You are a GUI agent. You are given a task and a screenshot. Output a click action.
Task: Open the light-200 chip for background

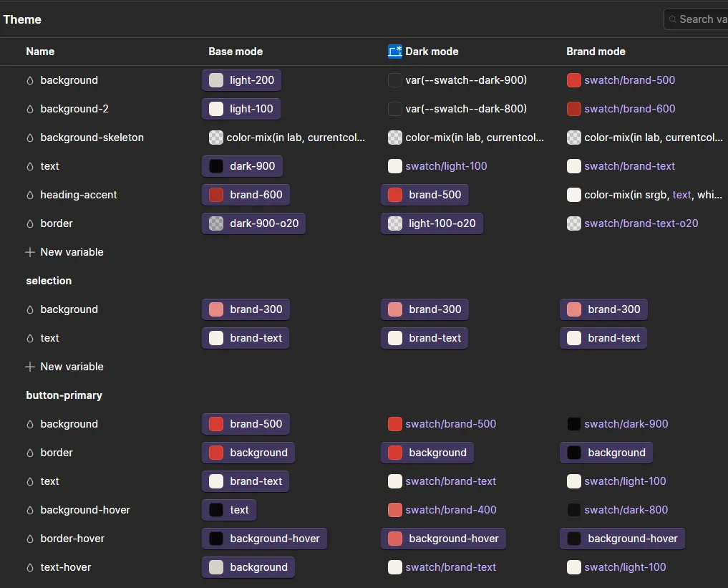[x=241, y=80]
